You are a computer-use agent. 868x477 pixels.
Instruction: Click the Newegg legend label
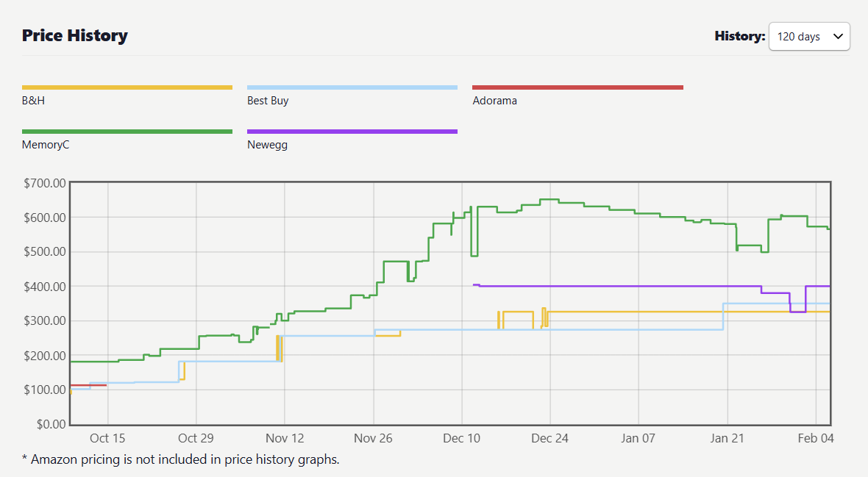click(267, 145)
